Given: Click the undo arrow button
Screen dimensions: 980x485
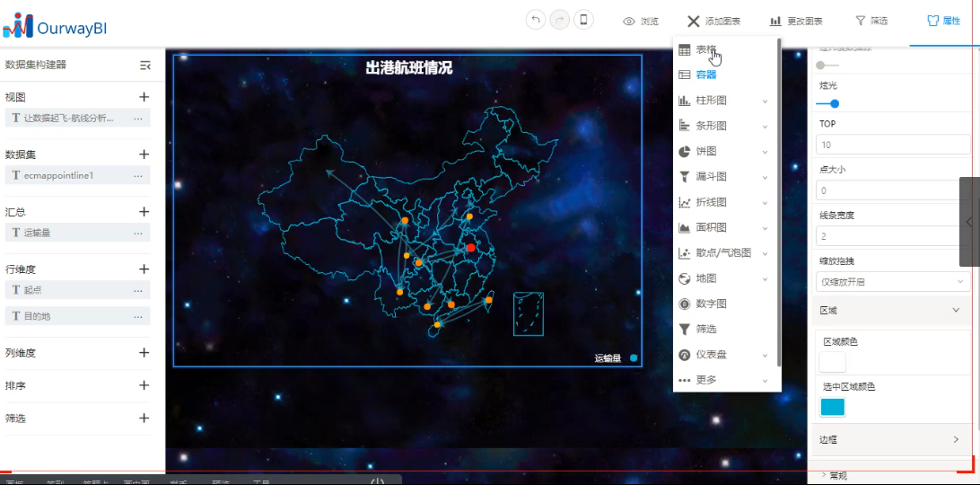Looking at the screenshot, I should [536, 20].
